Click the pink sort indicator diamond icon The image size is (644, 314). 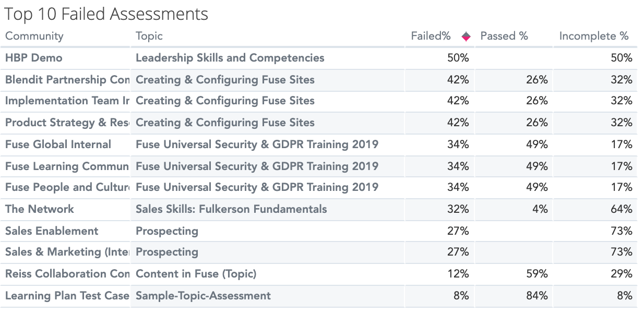coord(466,37)
